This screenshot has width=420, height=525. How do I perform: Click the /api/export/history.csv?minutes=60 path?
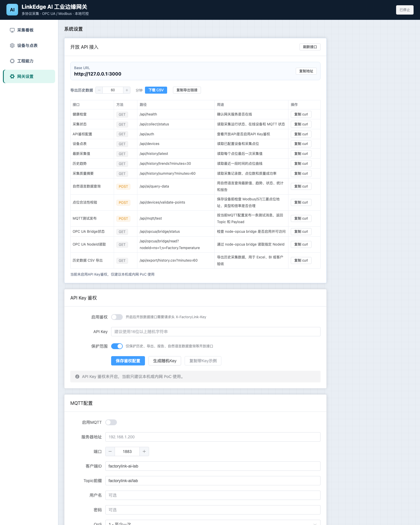(x=169, y=260)
